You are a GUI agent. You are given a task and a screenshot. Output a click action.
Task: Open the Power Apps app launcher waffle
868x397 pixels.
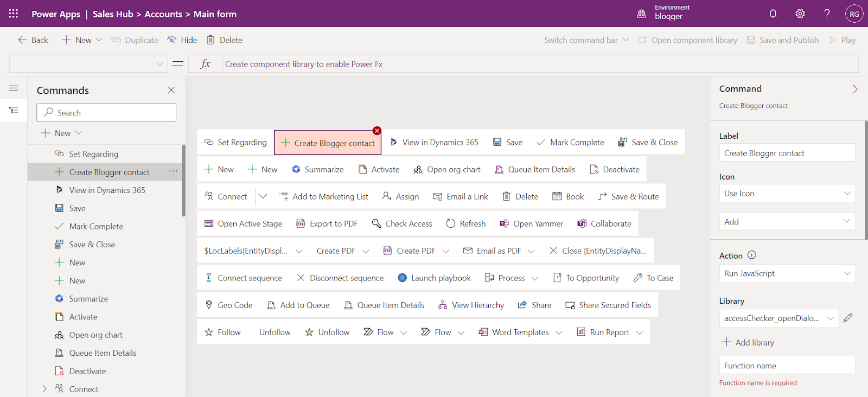(14, 14)
